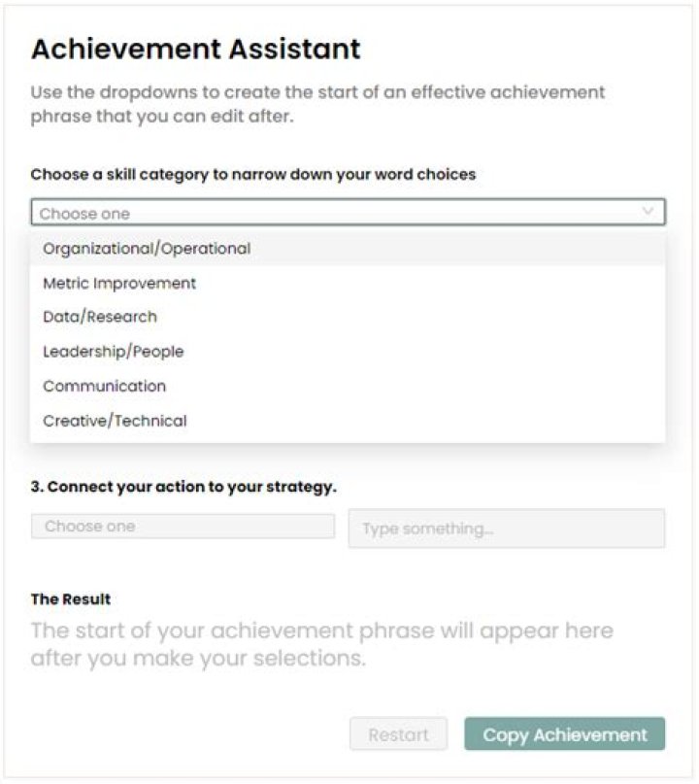
Task: Click the skill category dropdown chevron arrow
Action: point(648,211)
